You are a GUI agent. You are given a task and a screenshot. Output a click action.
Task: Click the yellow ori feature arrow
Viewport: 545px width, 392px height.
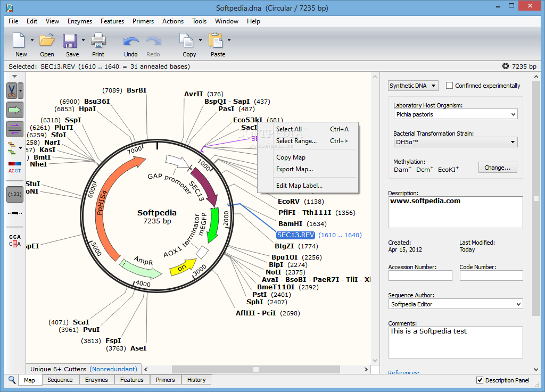point(183,268)
